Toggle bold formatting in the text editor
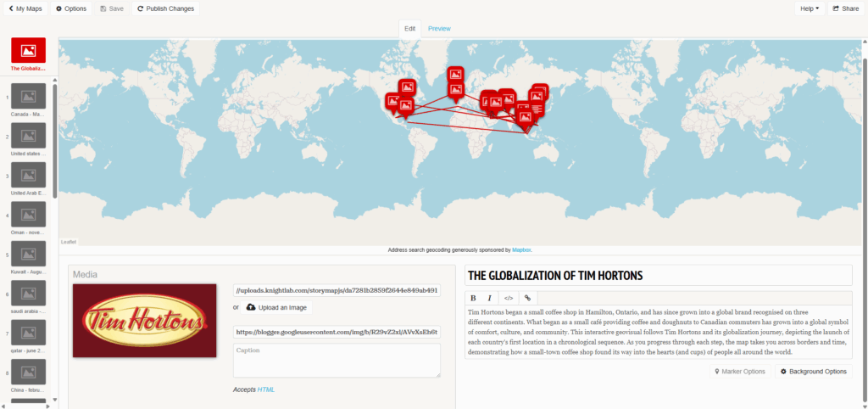Image resolution: width=868 pixels, height=409 pixels. pos(473,298)
